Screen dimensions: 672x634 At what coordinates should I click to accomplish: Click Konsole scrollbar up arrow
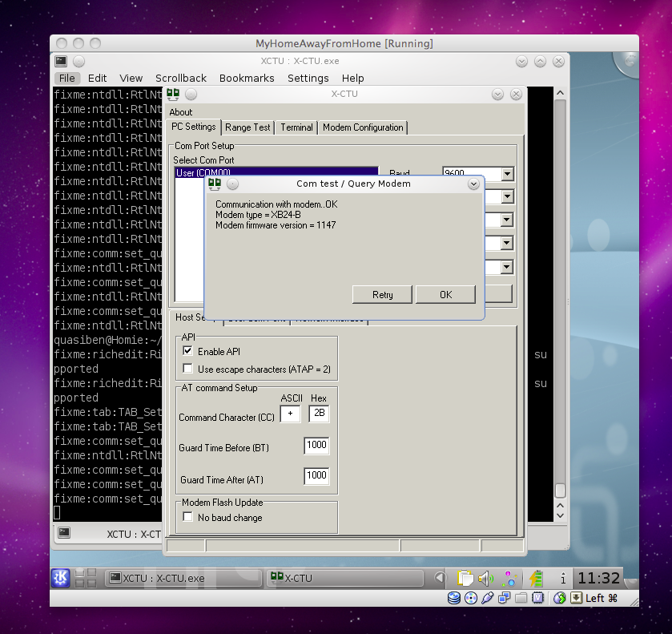click(x=560, y=93)
